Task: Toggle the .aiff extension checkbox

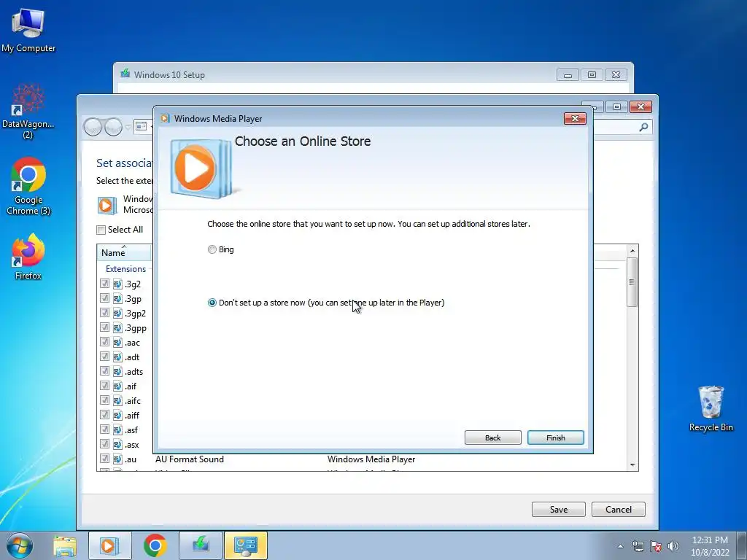Action: coord(104,415)
